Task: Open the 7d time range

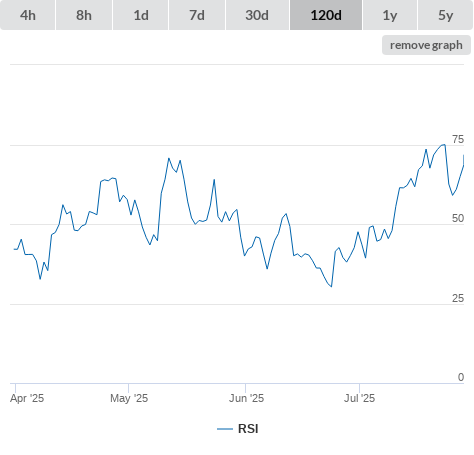Action: [197, 15]
